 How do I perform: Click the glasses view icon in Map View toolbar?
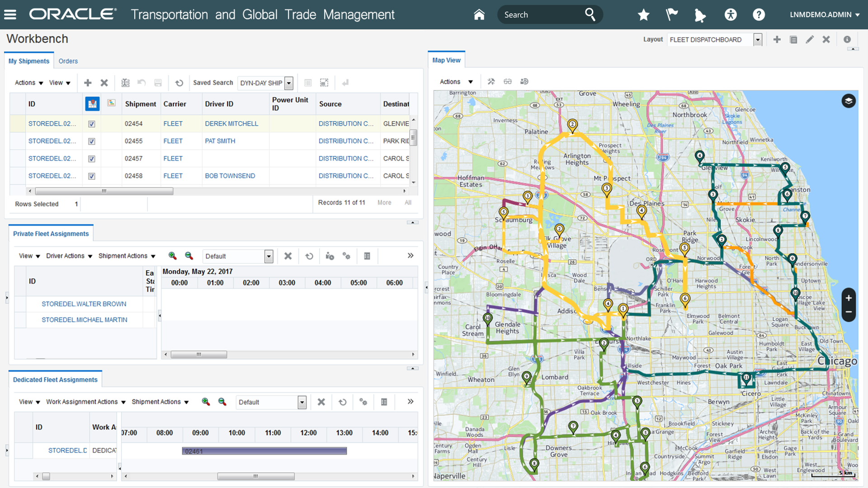(508, 81)
